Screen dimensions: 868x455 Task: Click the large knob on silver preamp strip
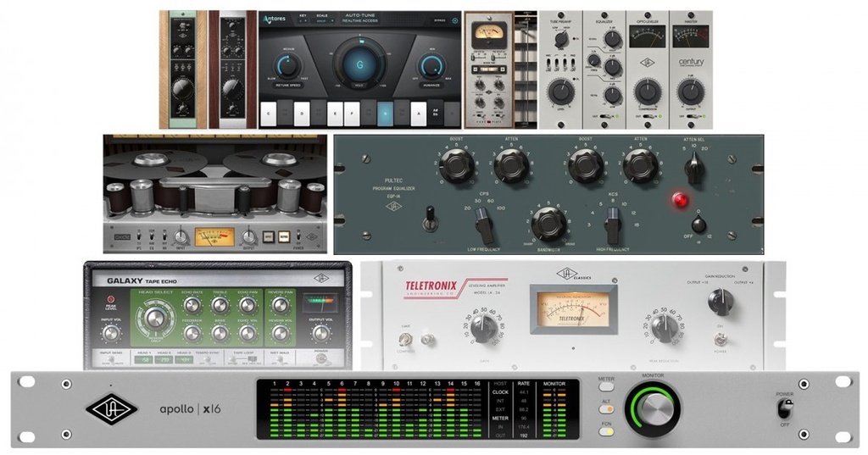click(232, 90)
